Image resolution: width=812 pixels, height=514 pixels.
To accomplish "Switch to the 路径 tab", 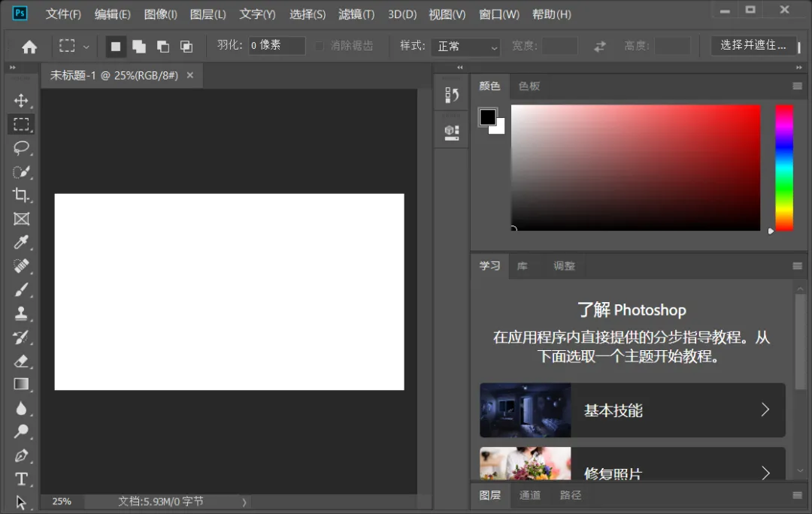I will 570,495.
